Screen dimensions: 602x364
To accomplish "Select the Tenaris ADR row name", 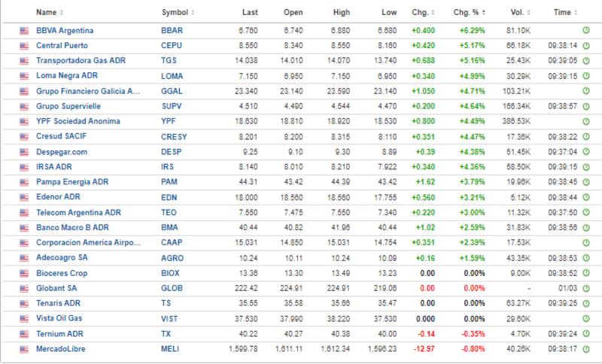I will (58, 303).
